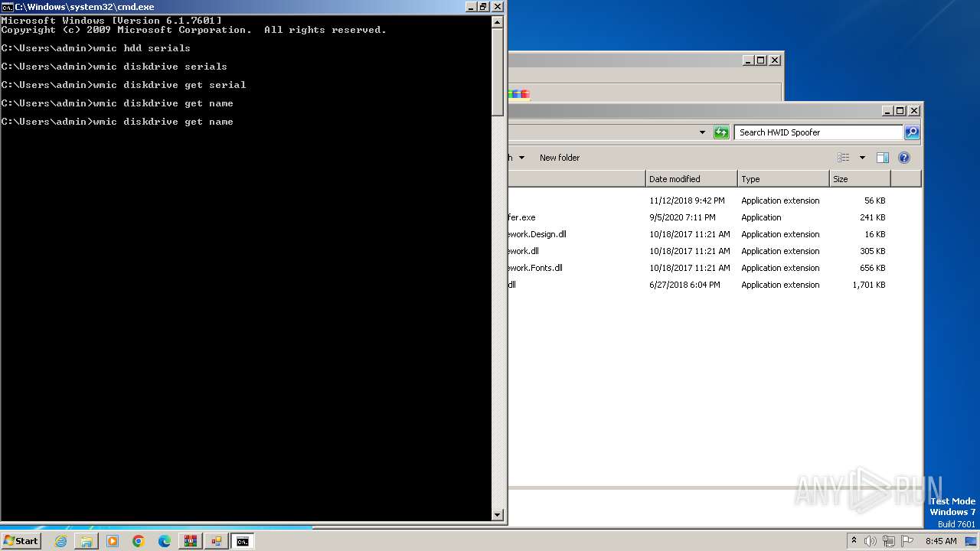Open the dropdown left of New folder

coord(522,158)
